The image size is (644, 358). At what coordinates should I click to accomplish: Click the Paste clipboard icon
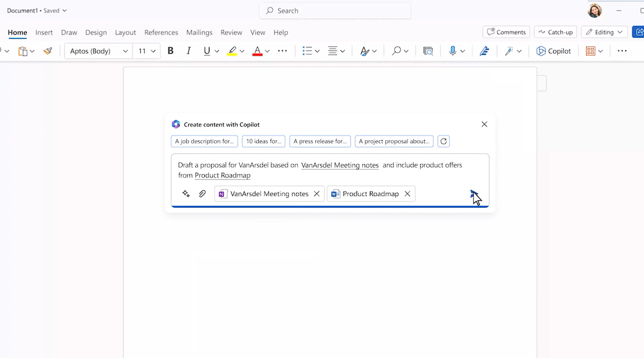(22, 51)
